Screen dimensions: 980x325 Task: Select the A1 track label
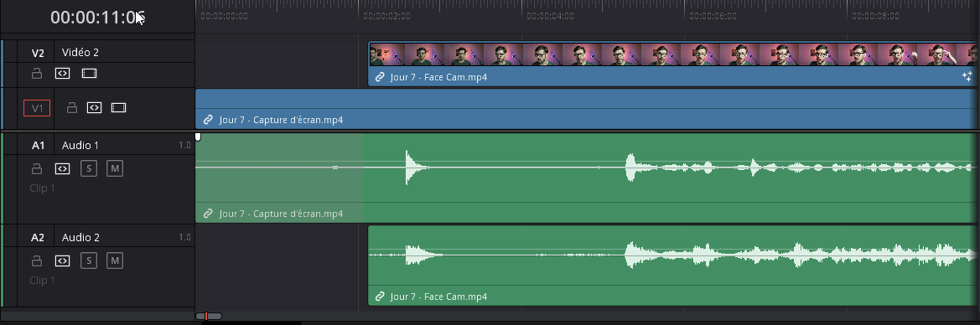pos(38,146)
